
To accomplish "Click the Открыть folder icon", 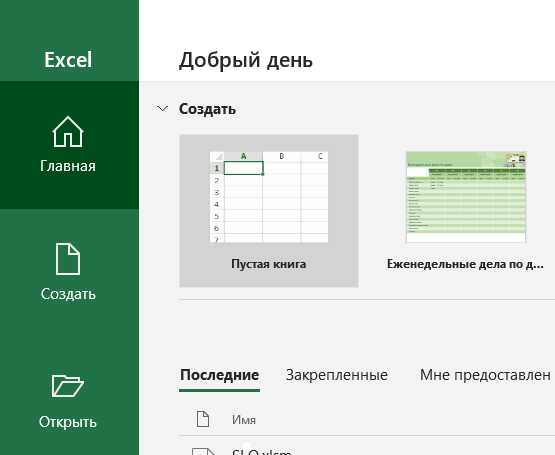I will point(68,386).
